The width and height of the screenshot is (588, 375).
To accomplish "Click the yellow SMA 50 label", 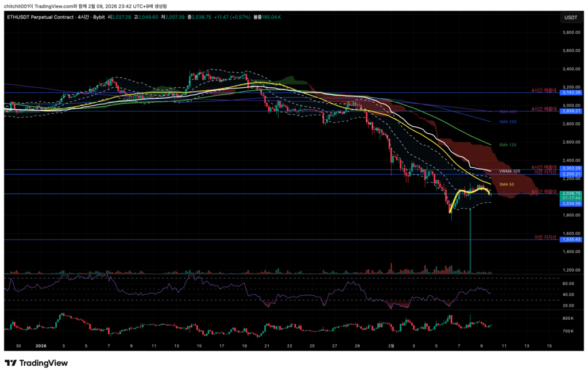I will tap(505, 184).
